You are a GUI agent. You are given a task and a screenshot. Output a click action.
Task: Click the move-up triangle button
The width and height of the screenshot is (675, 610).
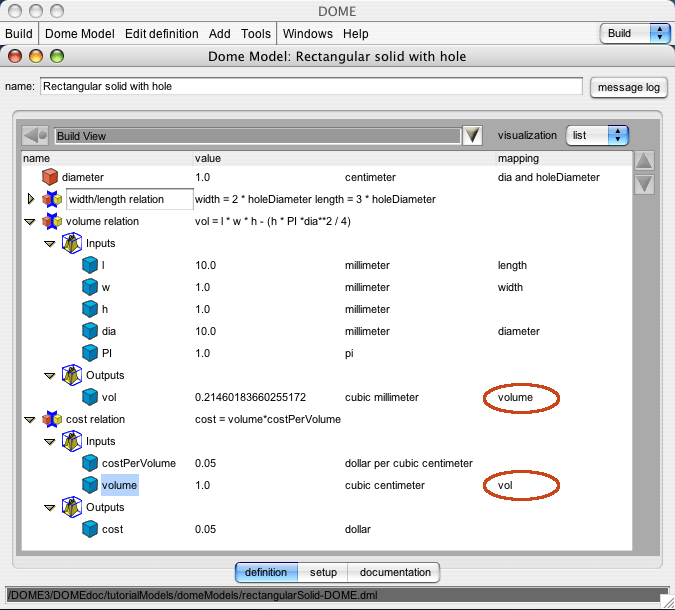[x=644, y=161]
